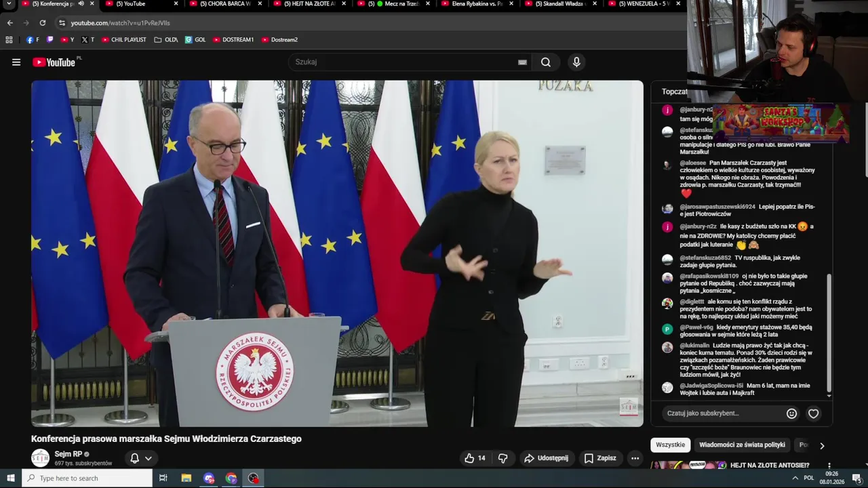The width and height of the screenshot is (868, 488).
Task: Open the three-dot more actions menu
Action: tap(635, 458)
